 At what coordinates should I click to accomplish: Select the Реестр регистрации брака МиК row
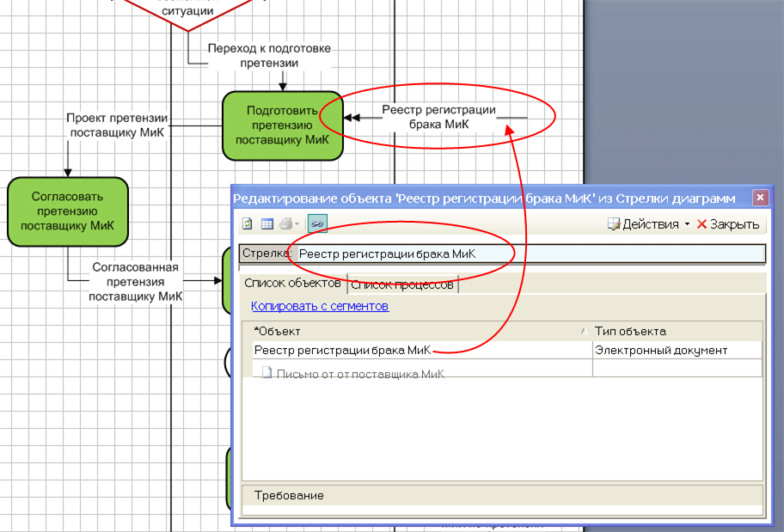pyautogui.click(x=344, y=350)
